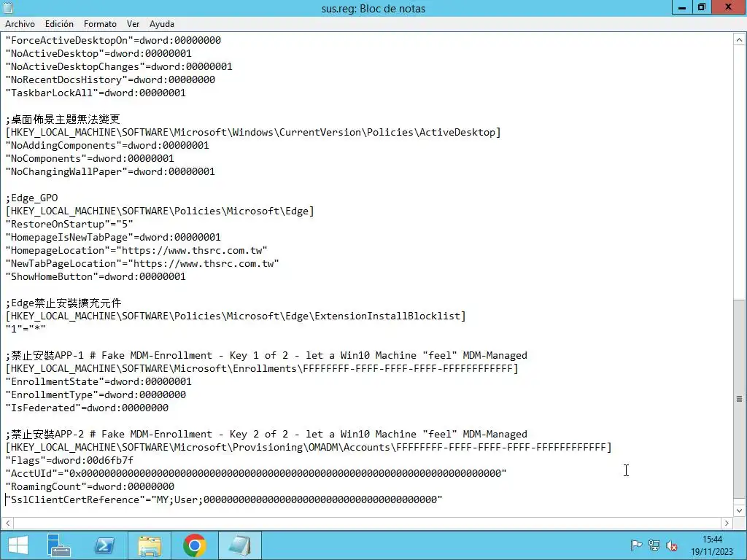Screen dimensions: 747x560
Task: Open the Windows Start button
Action: (x=18, y=545)
